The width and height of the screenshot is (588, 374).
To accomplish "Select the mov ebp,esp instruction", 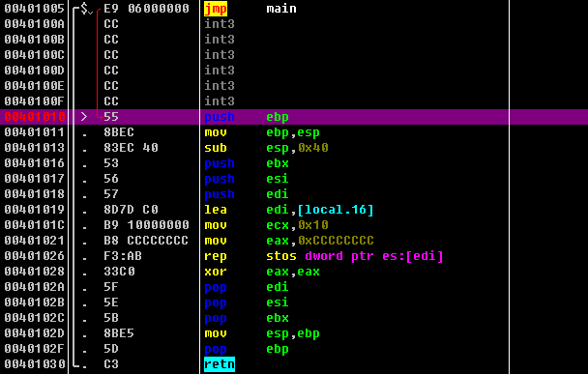I will 262,132.
